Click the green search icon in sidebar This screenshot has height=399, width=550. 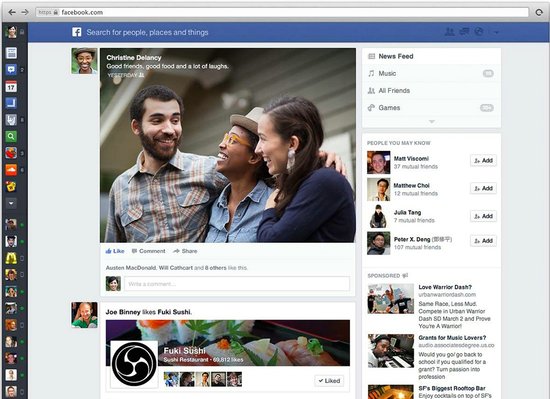click(x=11, y=136)
